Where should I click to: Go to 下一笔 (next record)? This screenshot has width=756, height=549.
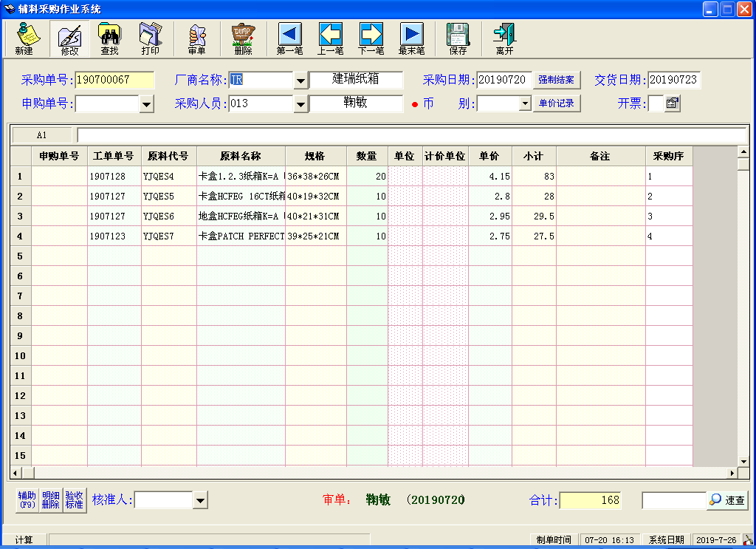pyautogui.click(x=371, y=38)
